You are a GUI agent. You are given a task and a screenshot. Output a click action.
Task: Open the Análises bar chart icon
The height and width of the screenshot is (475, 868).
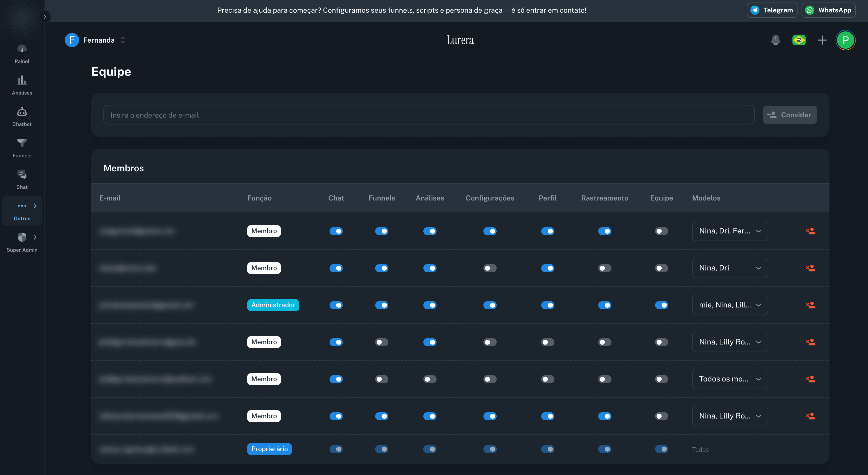(x=22, y=80)
